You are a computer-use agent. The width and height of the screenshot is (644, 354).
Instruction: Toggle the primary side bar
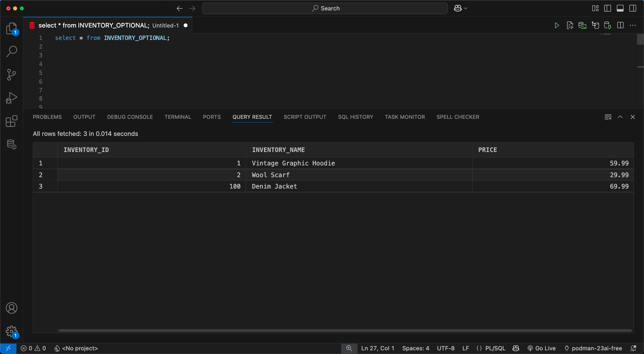click(x=607, y=8)
